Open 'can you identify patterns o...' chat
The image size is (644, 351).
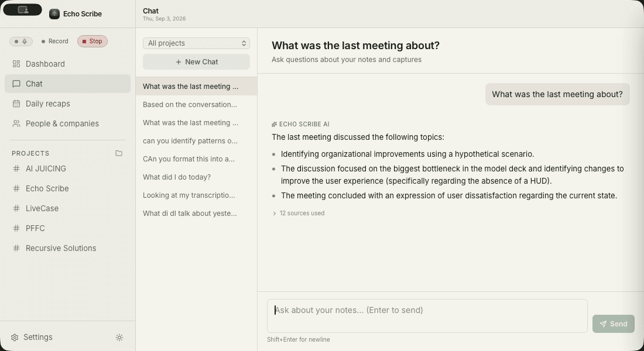pos(196,140)
